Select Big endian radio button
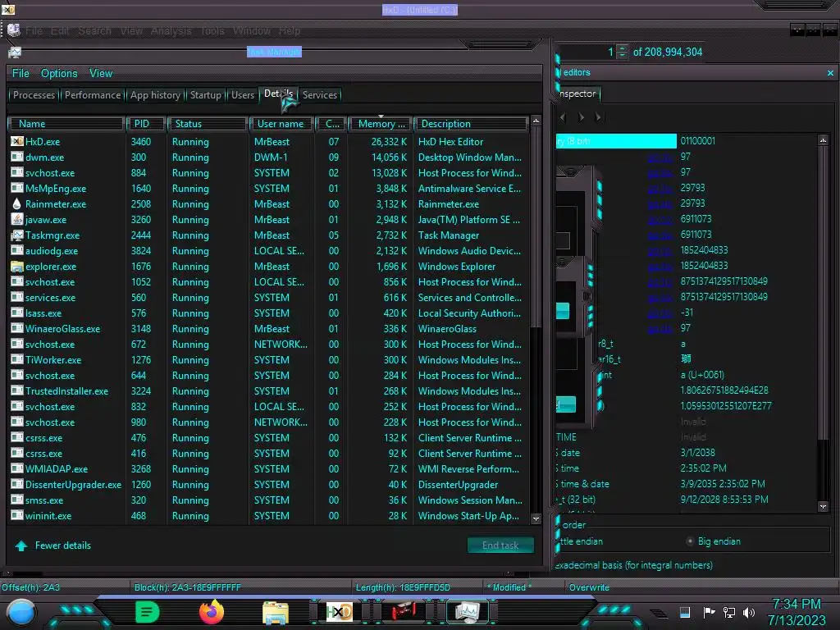This screenshot has height=630, width=840. (690, 541)
